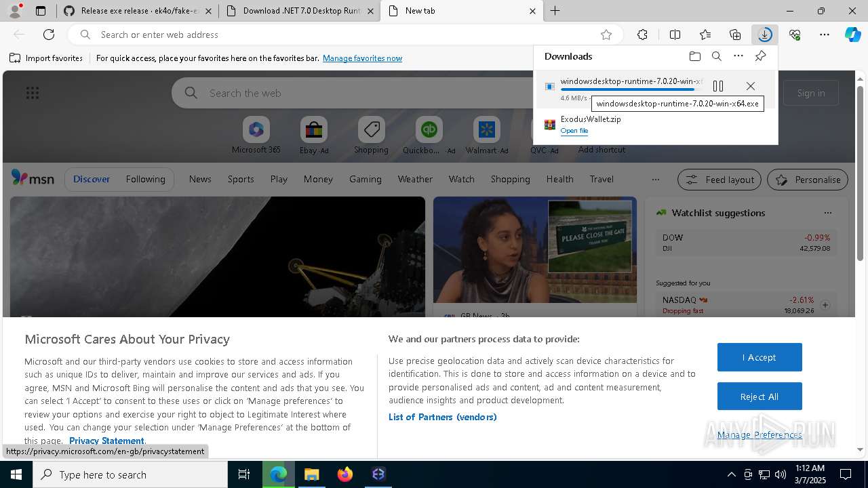Open the downloads folder icon
868x488 pixels.
pos(694,56)
